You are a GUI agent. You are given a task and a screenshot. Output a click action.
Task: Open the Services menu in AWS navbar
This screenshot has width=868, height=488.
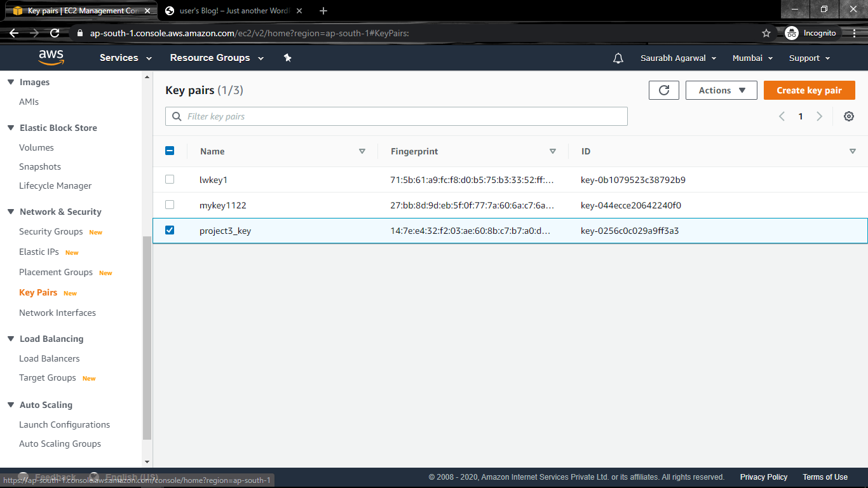tap(119, 58)
